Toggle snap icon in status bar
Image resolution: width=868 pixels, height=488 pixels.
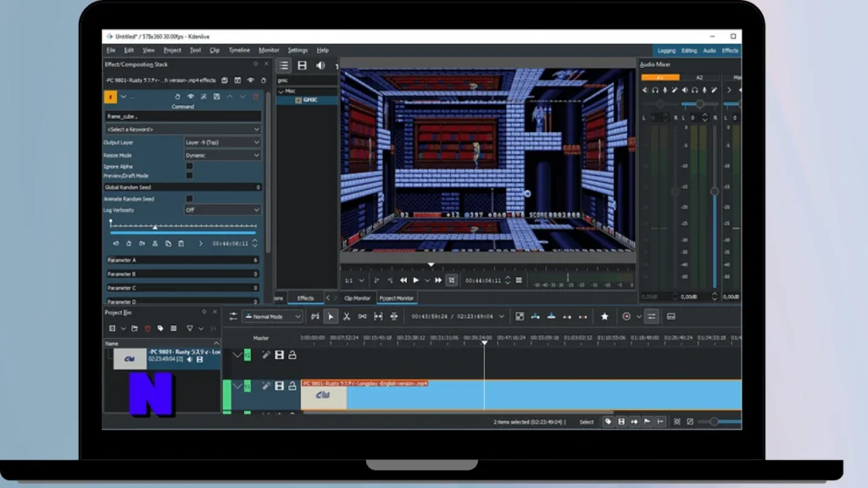(x=659, y=422)
